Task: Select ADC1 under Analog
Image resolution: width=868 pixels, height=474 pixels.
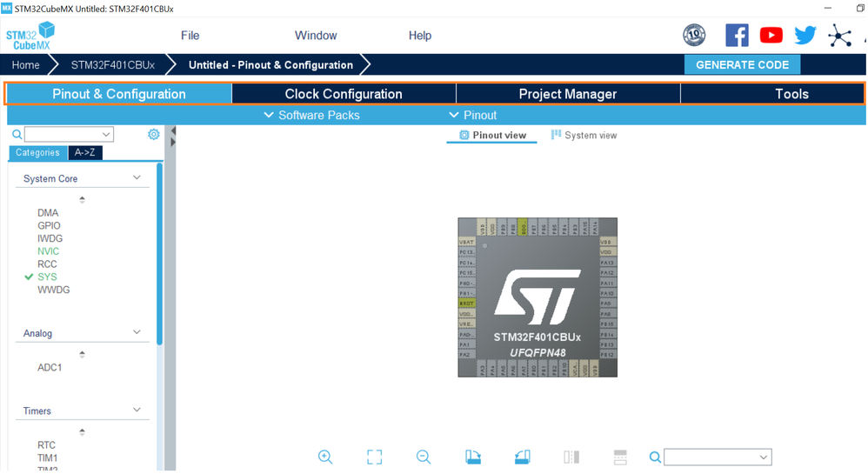Action: click(x=50, y=367)
